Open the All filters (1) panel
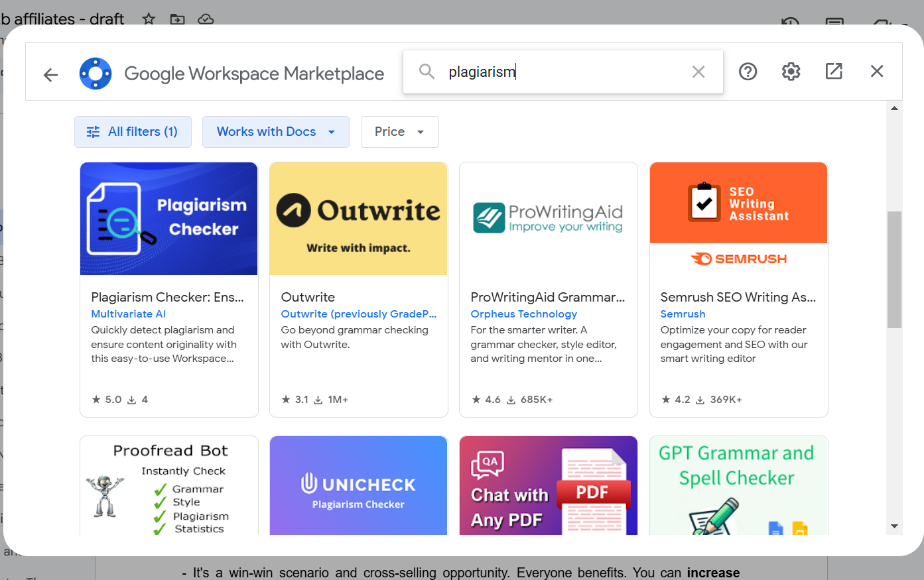 click(133, 132)
